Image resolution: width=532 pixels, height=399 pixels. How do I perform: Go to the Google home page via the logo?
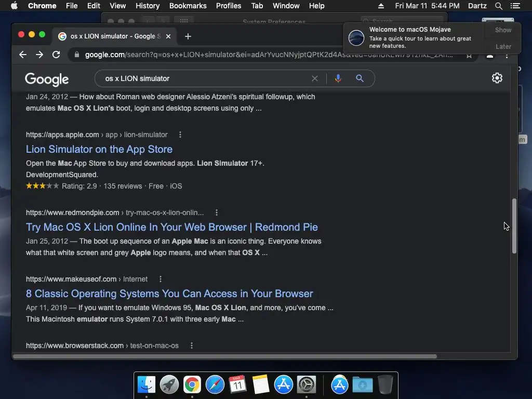tap(47, 79)
